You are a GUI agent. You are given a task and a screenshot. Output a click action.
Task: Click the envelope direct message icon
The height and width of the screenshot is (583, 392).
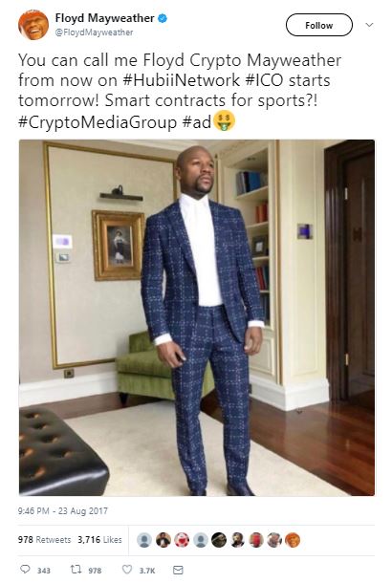click(178, 570)
